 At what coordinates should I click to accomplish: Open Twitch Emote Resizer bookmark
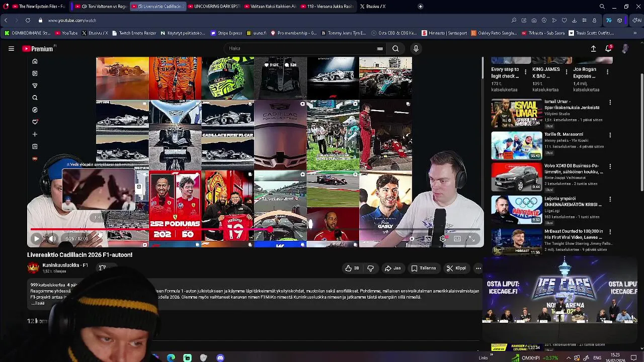point(134,33)
